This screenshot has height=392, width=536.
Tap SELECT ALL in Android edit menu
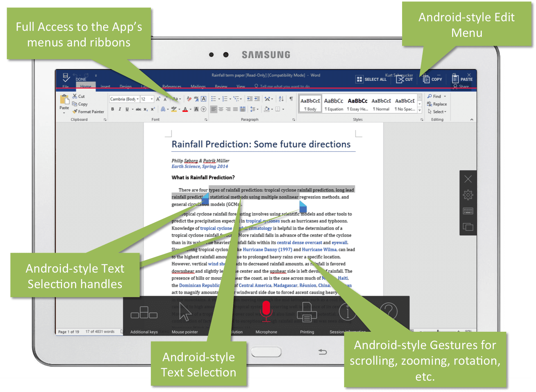click(x=371, y=79)
